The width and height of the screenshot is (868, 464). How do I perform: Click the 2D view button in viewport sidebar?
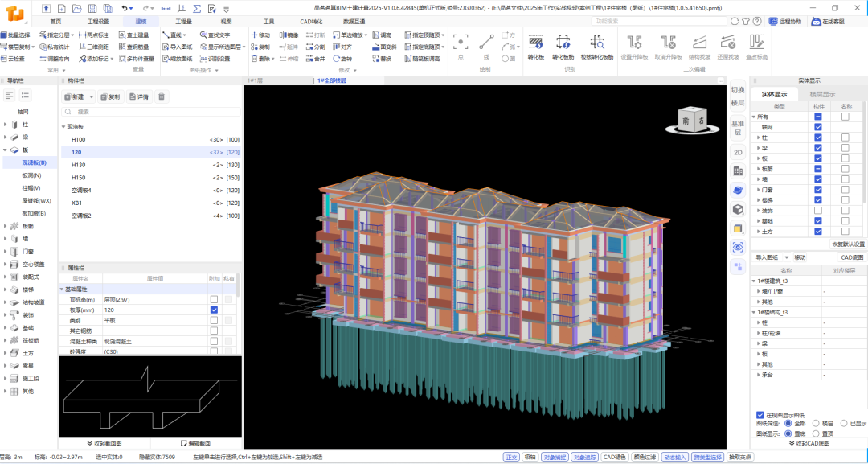tap(737, 151)
